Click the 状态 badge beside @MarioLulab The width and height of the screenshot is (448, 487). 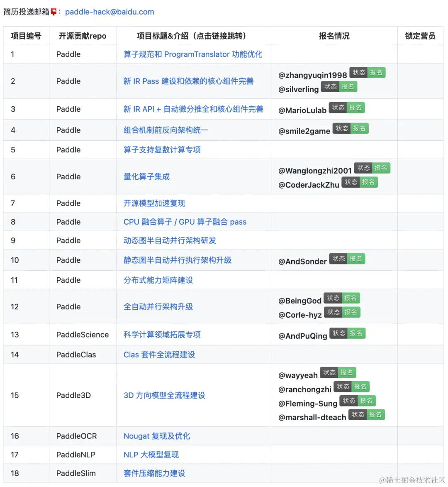[338, 107]
